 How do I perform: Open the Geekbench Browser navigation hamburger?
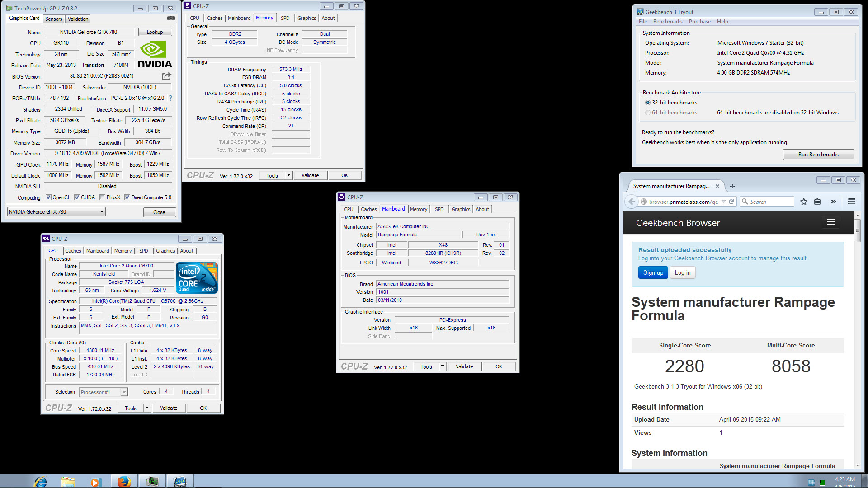(x=830, y=222)
